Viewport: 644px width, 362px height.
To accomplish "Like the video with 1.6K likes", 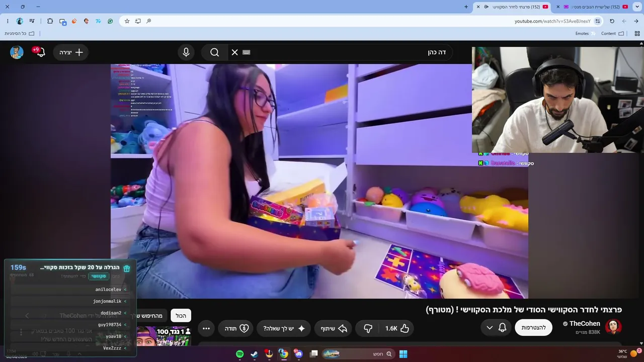I will [397, 328].
